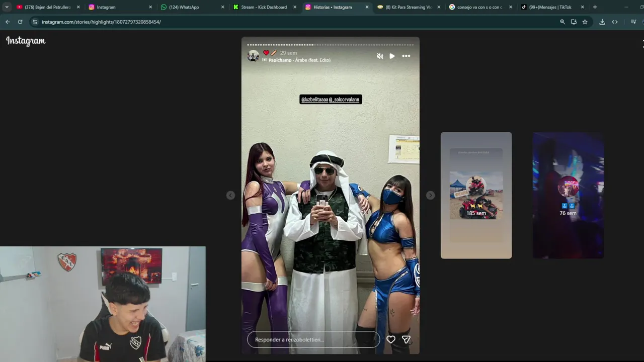Switch to the 'consejo va con s o con c' tab
The width and height of the screenshot is (644, 362).
point(480,7)
